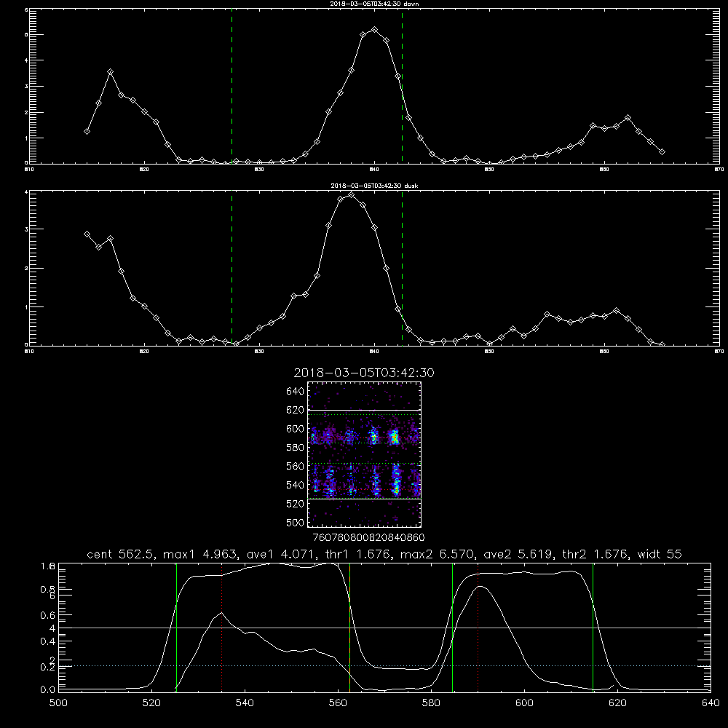The width and height of the screenshot is (728, 728).
Task: Select the red dotted line near 535
Action: pos(222,628)
